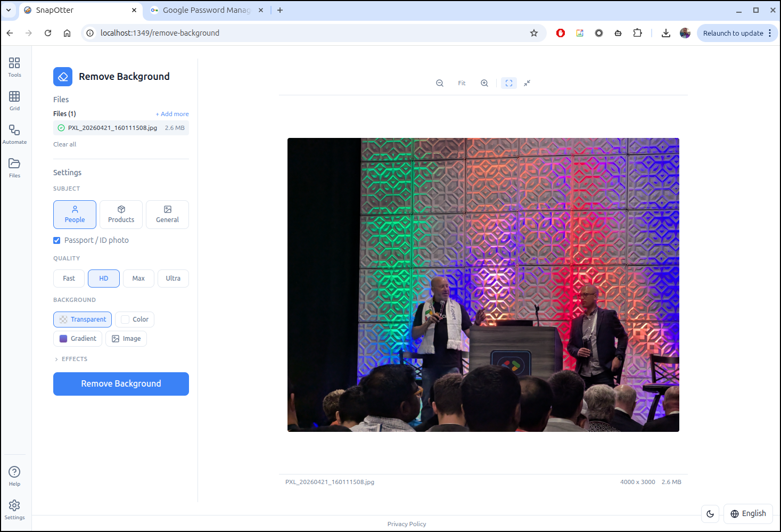Viewport: 781px width, 532px height.
Task: Select the General subject option
Action: (168, 215)
